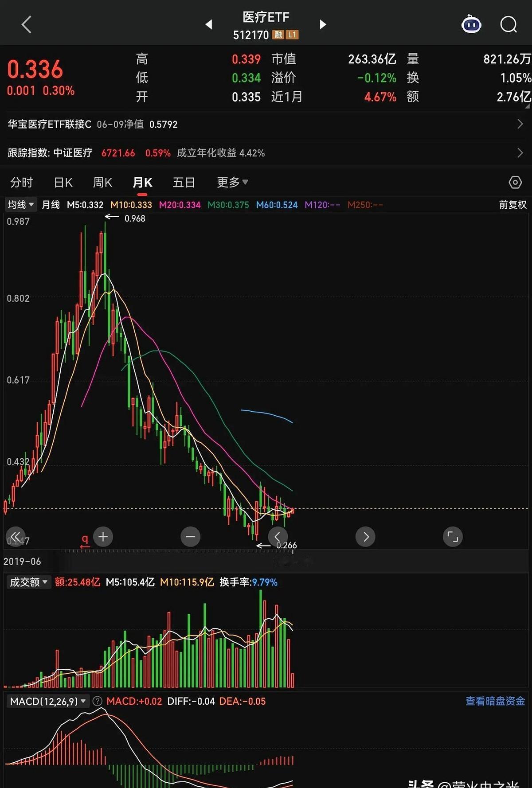The height and width of the screenshot is (788, 532).
Task: Tap 量 821.26万 value
Action: click(507, 59)
